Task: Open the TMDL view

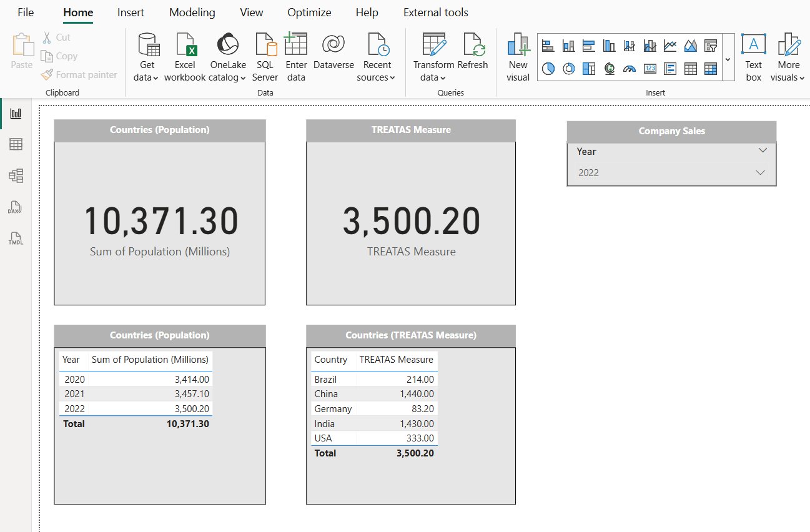Action: pos(16,238)
